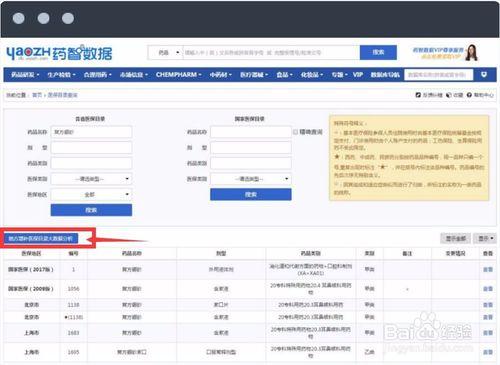The width and height of the screenshot is (500, 365).
Task: Click the 医保地区 column header
Action: pyautogui.click(x=31, y=254)
